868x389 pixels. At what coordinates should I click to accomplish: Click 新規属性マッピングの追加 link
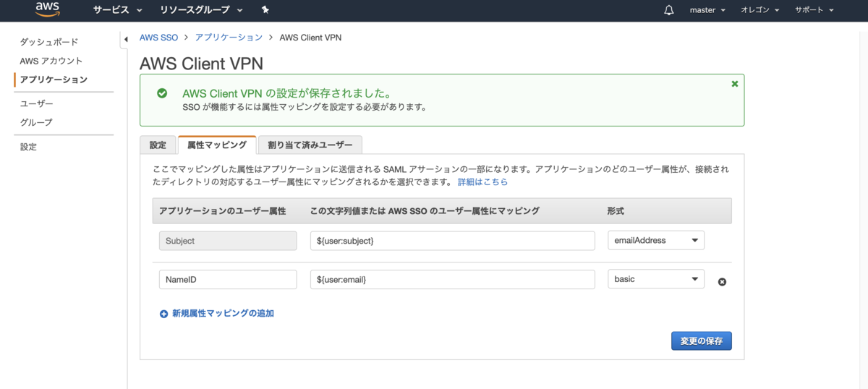223,314
